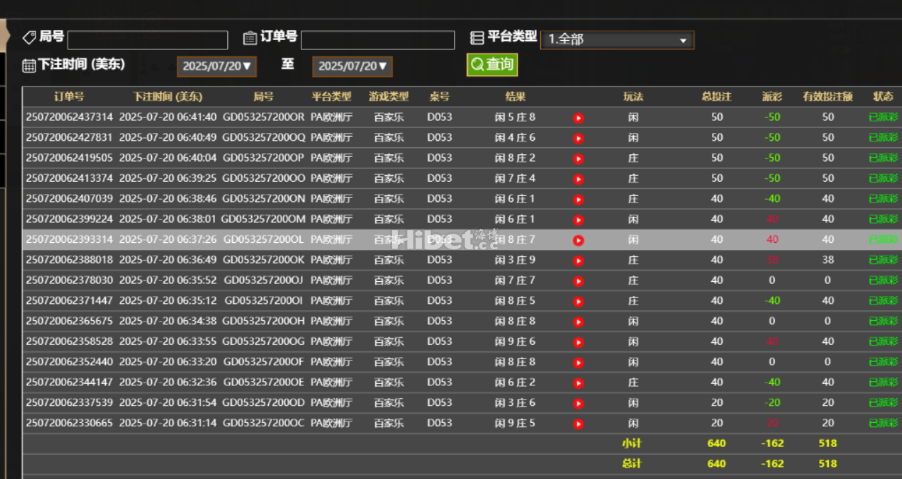The width and height of the screenshot is (902, 479).
Task: Click the green 查询 search button
Action: pyautogui.click(x=492, y=65)
